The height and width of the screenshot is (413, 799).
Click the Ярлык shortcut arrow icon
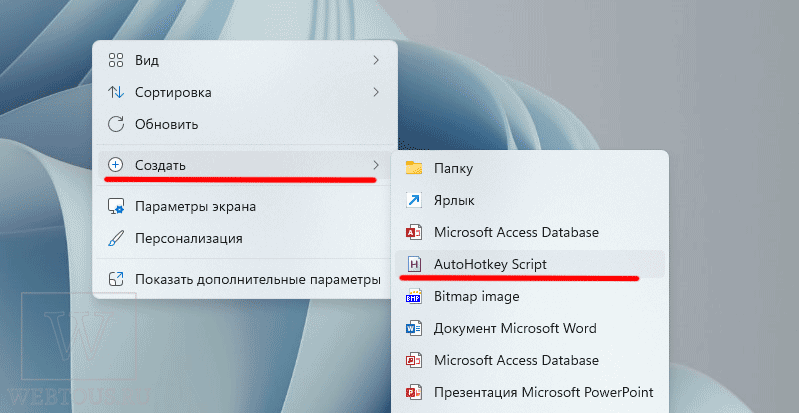point(414,200)
